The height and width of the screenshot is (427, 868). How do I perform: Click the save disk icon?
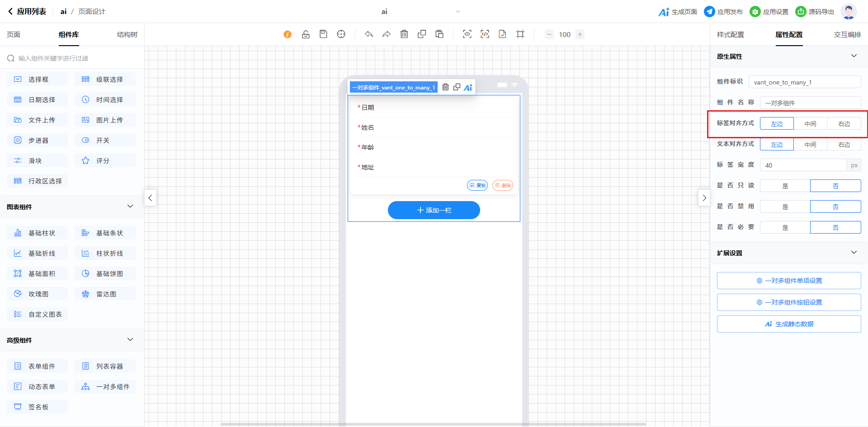pyautogui.click(x=323, y=34)
